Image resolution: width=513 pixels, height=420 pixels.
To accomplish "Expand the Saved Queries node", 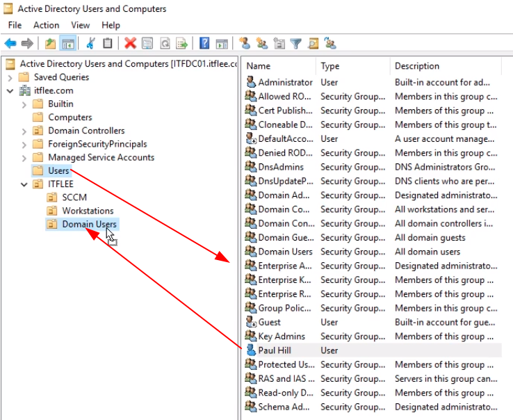I will coord(10,78).
